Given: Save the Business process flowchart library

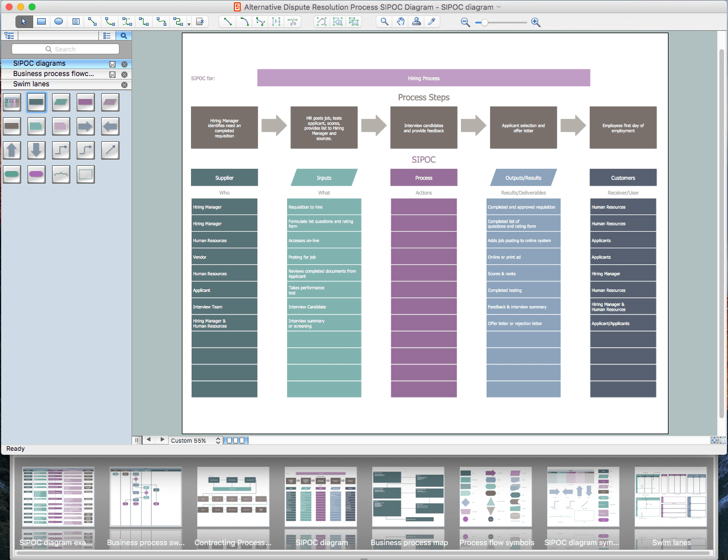Looking at the screenshot, I should click(112, 74).
